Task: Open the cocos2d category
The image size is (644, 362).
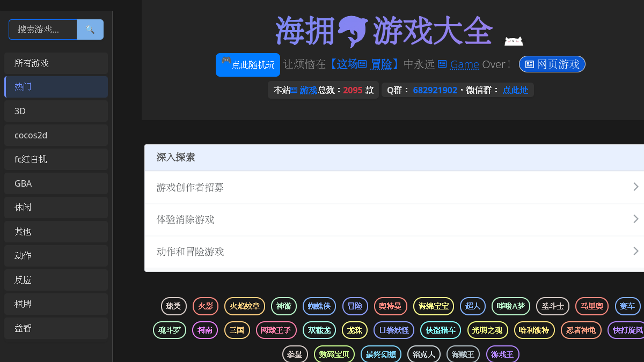Action: point(56,135)
